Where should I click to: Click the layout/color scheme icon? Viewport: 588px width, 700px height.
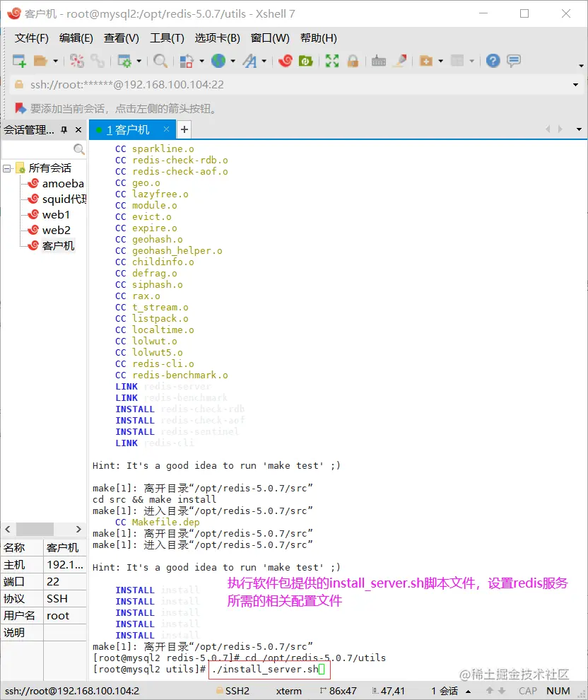point(187,61)
